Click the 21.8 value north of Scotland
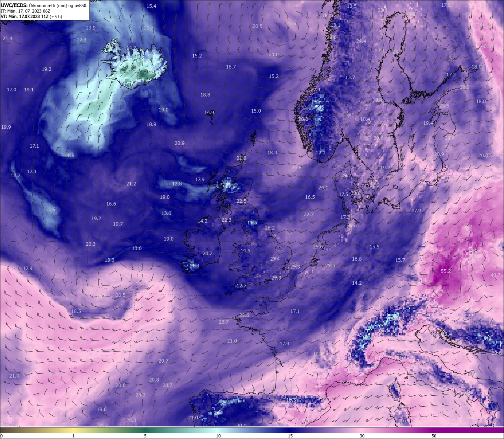 coord(241,158)
